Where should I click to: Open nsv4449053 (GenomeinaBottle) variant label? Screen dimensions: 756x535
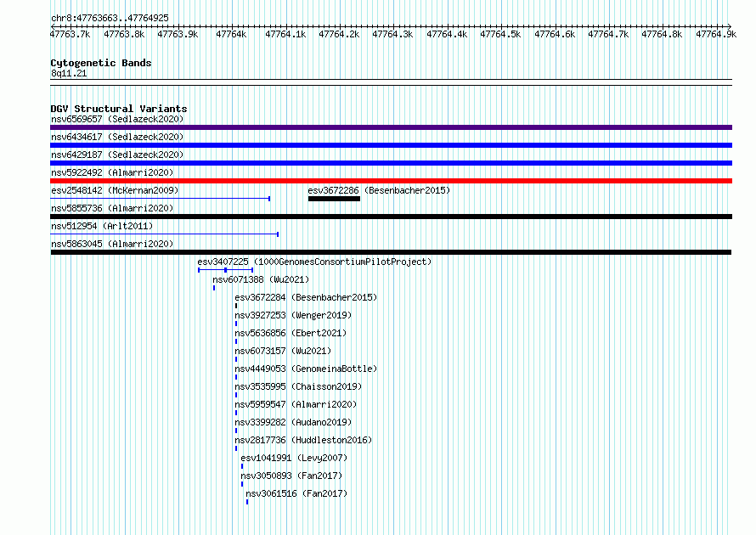pos(306,369)
